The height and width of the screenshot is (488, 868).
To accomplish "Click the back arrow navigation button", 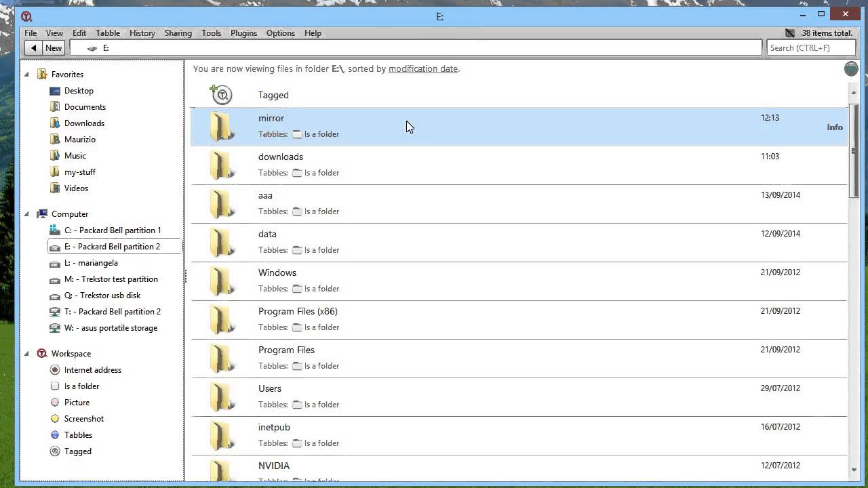I will (33, 47).
